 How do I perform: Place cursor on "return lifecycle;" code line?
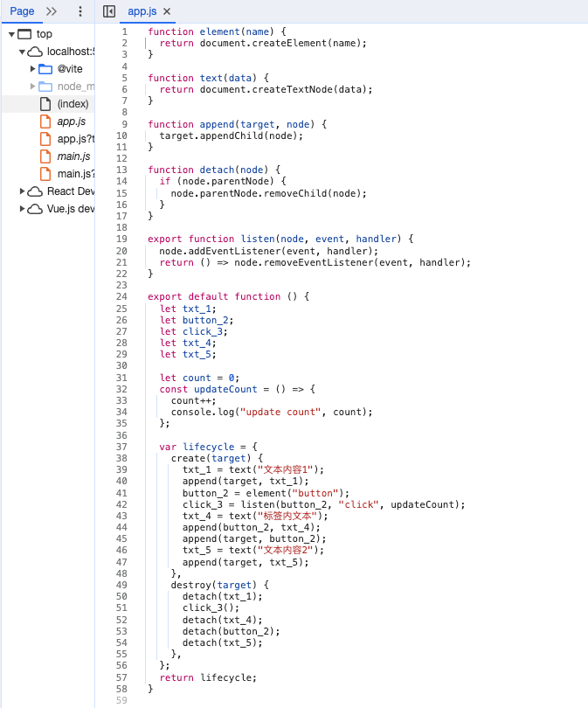[x=208, y=677]
